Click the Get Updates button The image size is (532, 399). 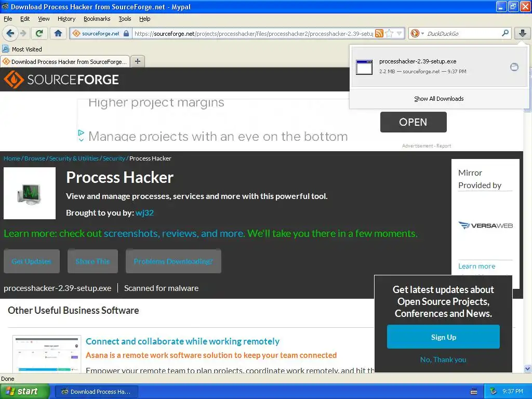(32, 261)
